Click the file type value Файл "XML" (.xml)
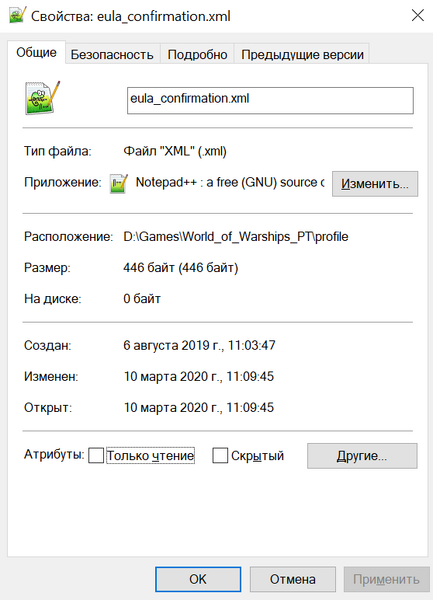433x600 pixels. [175, 151]
